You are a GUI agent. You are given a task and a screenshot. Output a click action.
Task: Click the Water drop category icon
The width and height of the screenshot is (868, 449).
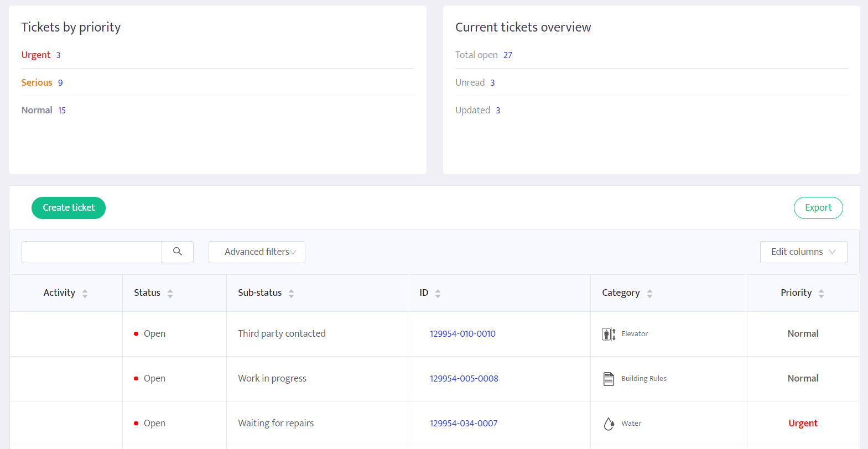[x=609, y=424]
